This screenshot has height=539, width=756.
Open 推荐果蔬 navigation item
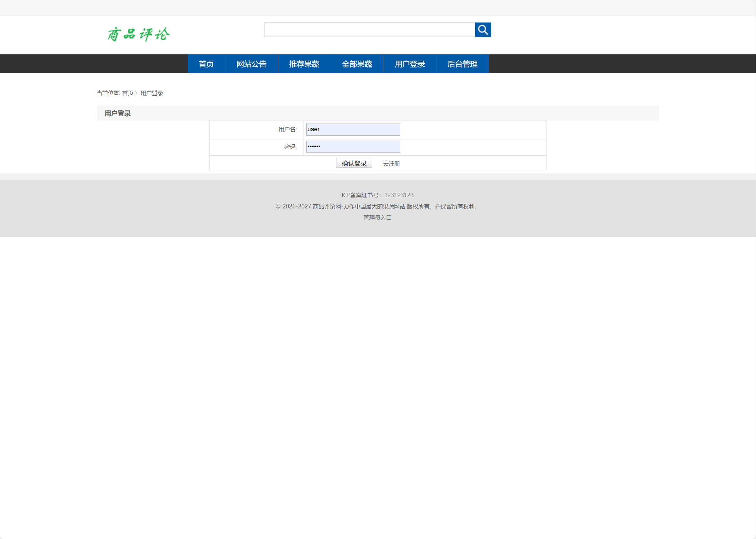click(304, 64)
